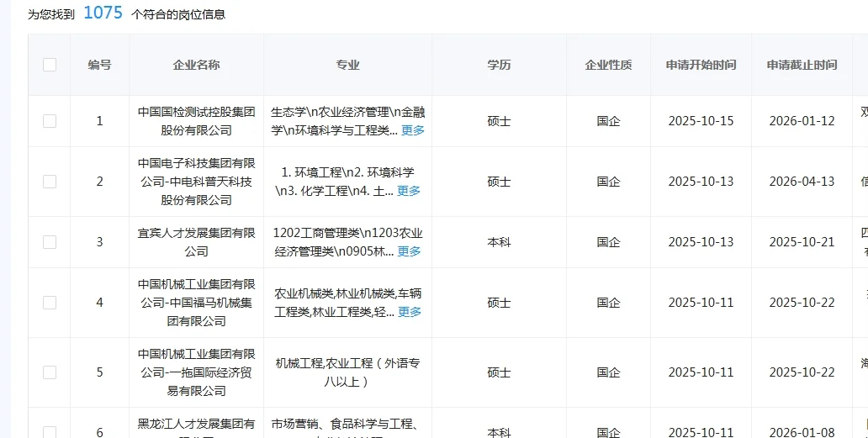This screenshot has width=868, height=438.
Task: Check the box for row 1 中国国检测试控股集团
Action: pyautogui.click(x=50, y=121)
